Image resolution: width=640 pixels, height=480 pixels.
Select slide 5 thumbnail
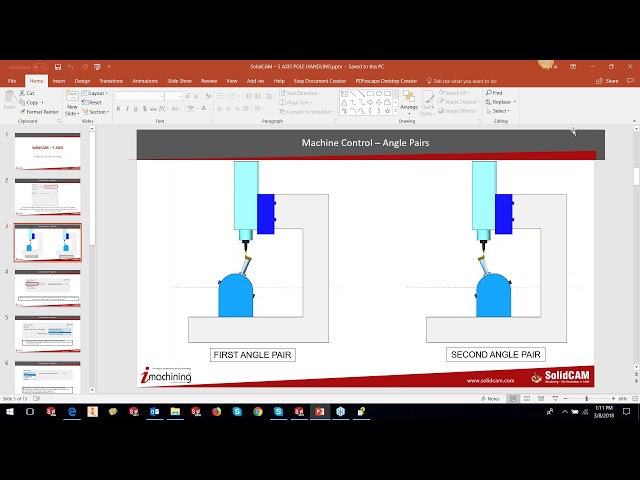click(48, 334)
